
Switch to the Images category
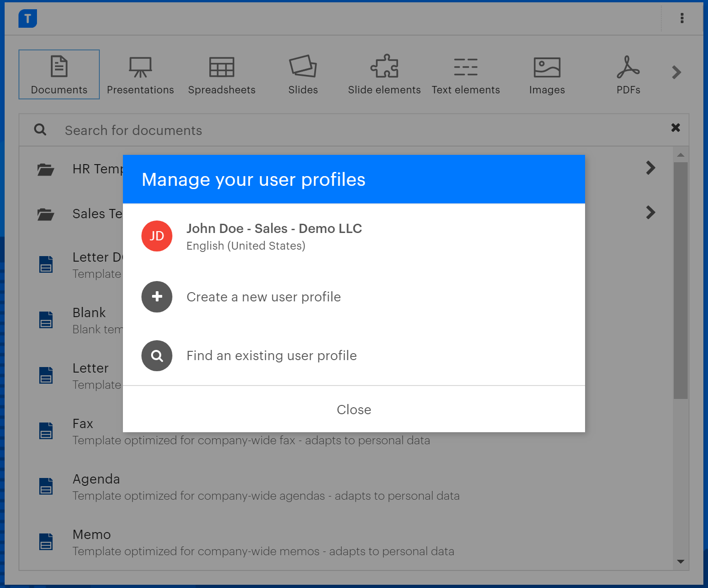[547, 74]
